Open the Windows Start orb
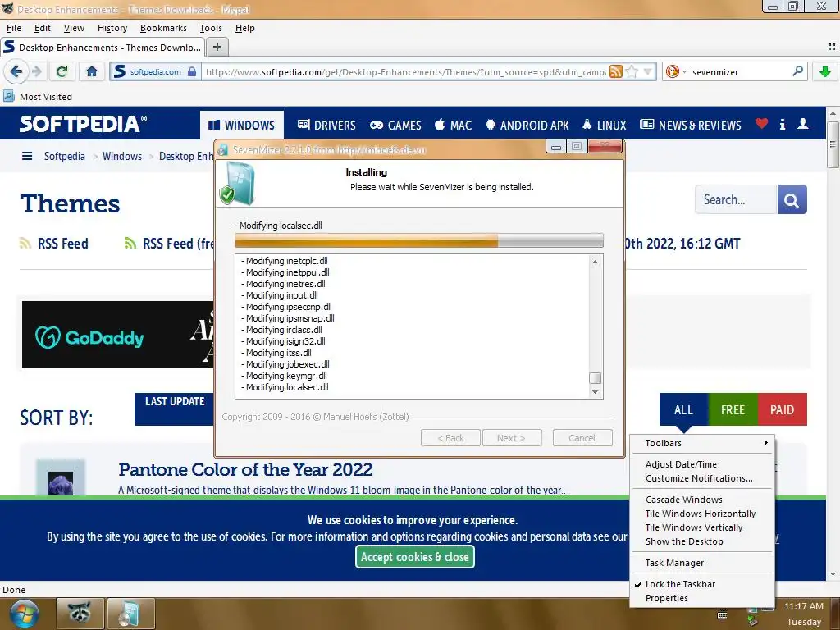 point(24,613)
